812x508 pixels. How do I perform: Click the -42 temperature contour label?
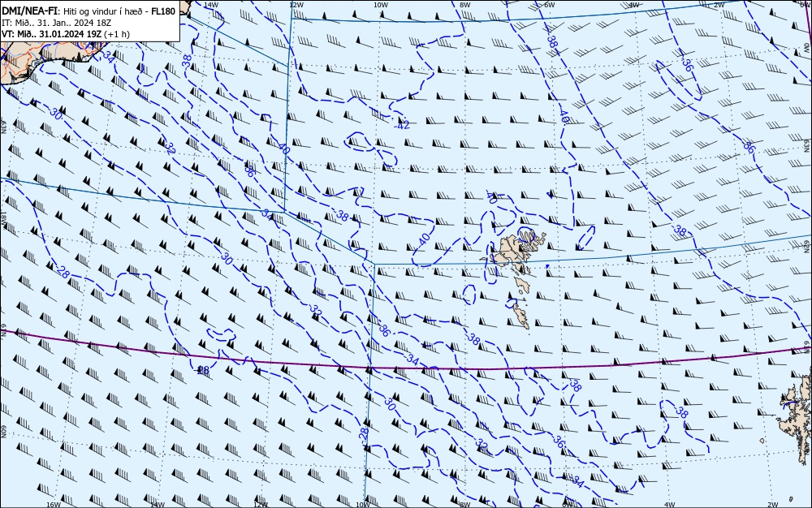point(401,125)
